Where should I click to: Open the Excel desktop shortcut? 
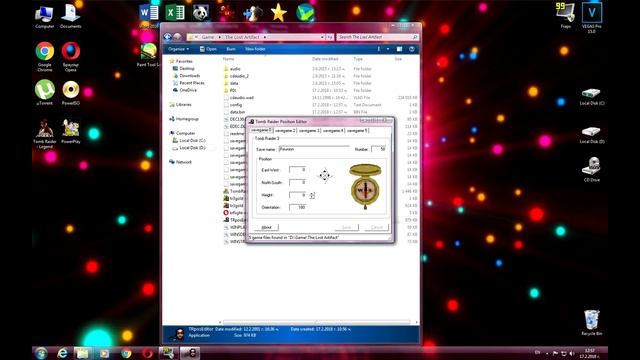click(x=175, y=13)
